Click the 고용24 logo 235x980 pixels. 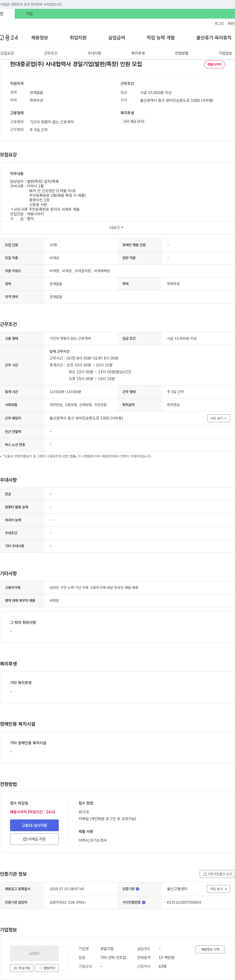9,38
